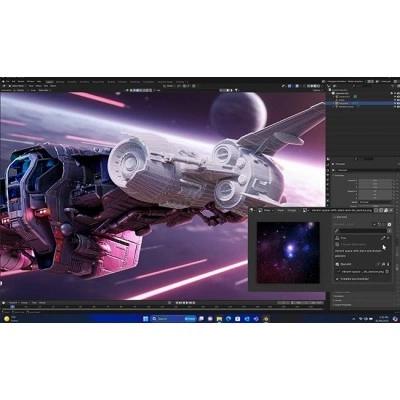Open the viewport Options dropdown
Screen dimensions: 400x400
click(x=317, y=90)
